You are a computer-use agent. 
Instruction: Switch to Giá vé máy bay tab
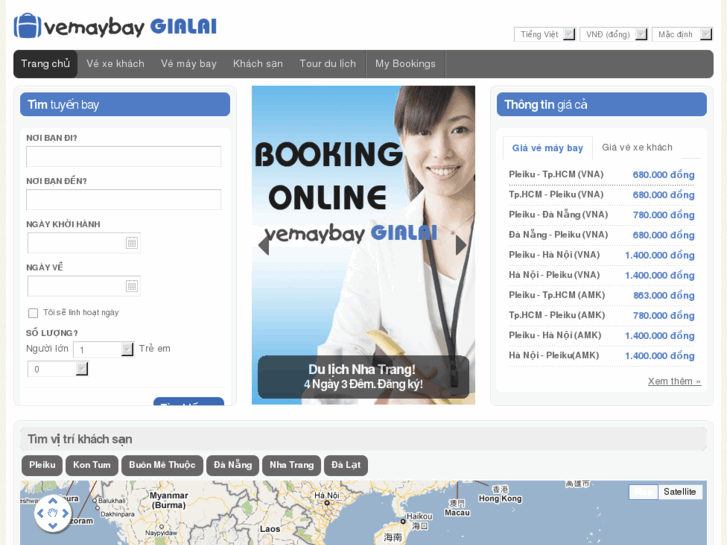click(x=547, y=148)
